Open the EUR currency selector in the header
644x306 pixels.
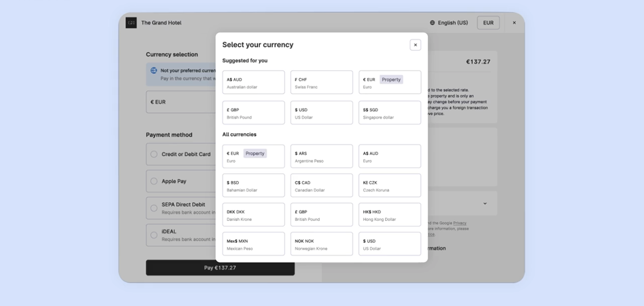click(x=488, y=23)
